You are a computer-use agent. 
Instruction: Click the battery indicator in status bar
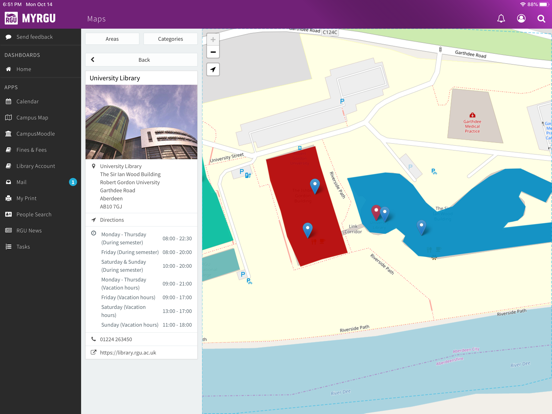[544, 4]
